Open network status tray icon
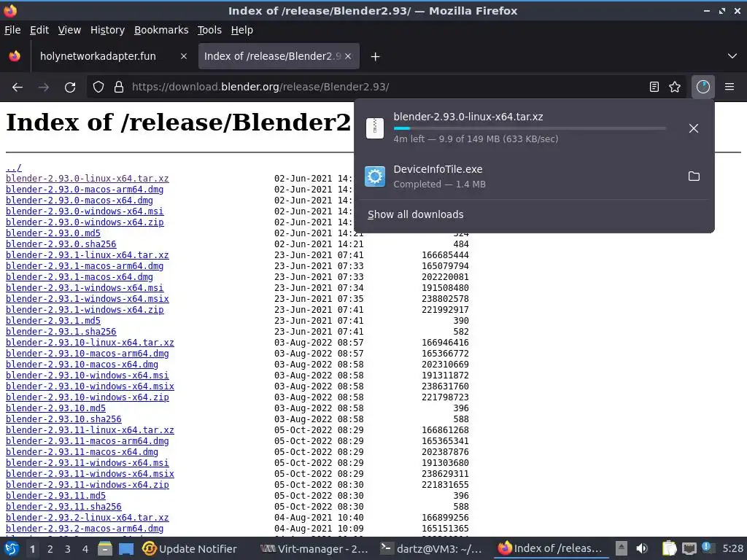747x560 pixels. click(x=689, y=548)
